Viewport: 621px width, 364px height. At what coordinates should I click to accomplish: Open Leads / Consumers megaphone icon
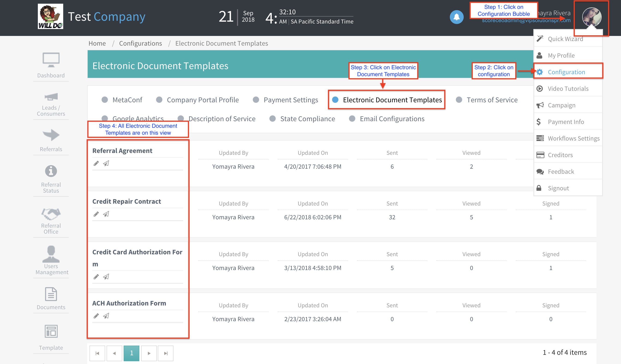(51, 97)
